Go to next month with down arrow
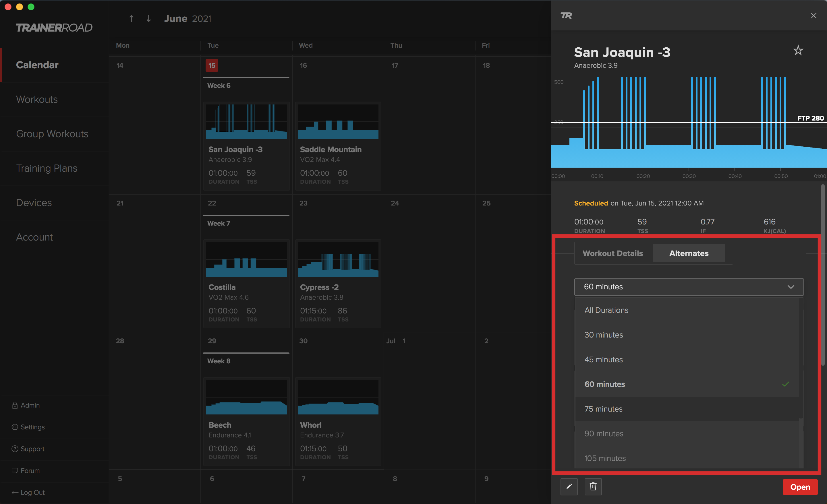Viewport: 827px width, 504px height. pos(148,18)
